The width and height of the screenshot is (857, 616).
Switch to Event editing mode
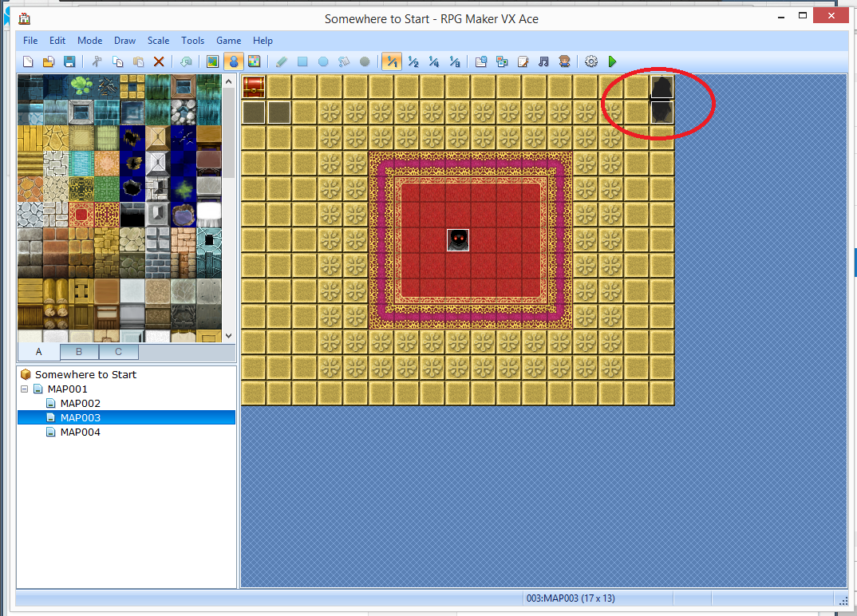(235, 61)
